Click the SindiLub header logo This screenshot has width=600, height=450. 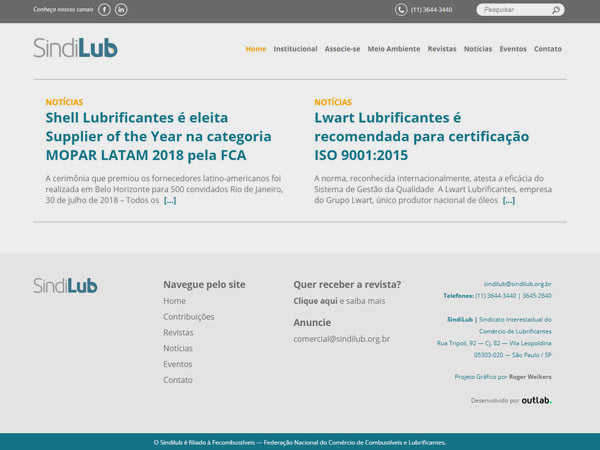click(75, 48)
